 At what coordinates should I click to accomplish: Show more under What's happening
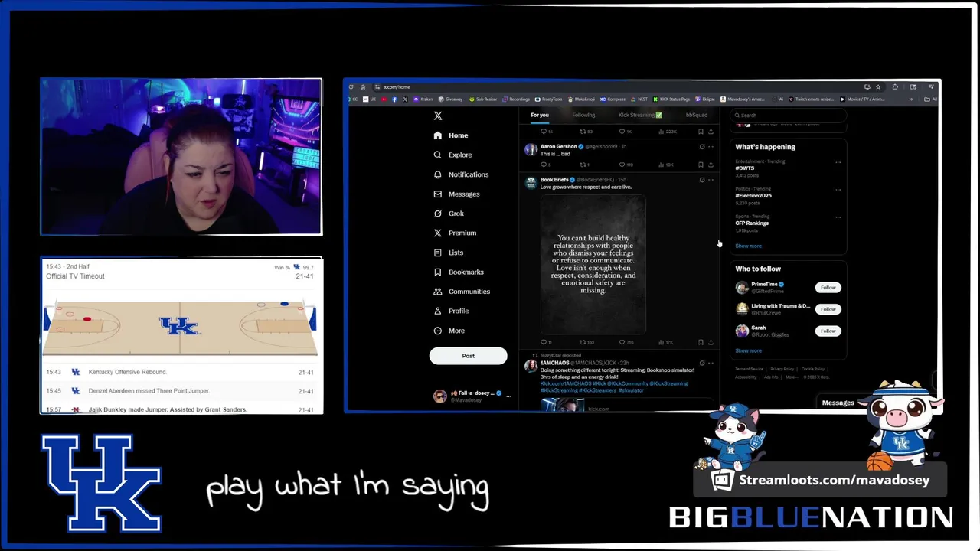pos(748,246)
